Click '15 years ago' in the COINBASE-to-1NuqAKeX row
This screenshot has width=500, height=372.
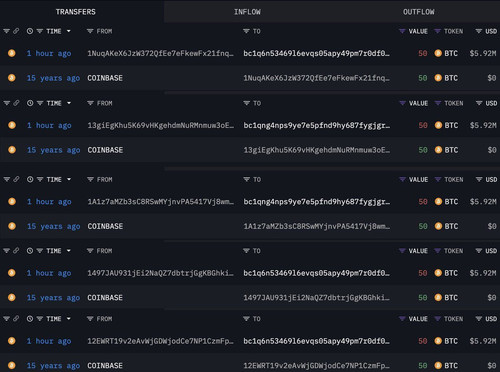click(x=53, y=78)
